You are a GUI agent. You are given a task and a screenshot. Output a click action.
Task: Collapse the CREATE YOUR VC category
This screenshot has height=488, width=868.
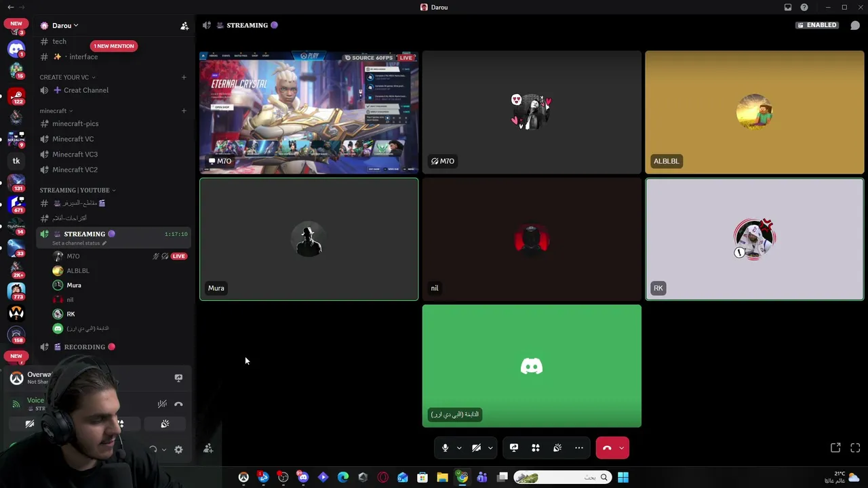tap(67, 77)
